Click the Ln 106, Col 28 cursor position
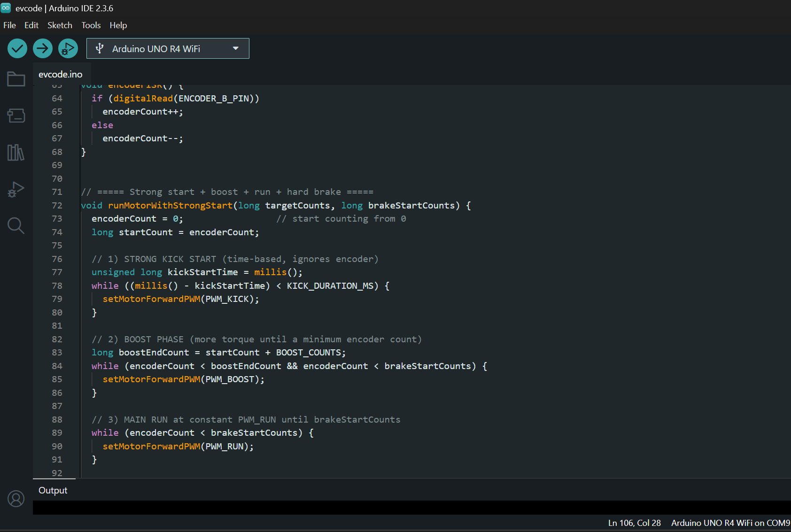This screenshot has height=532, width=791. 634,523
